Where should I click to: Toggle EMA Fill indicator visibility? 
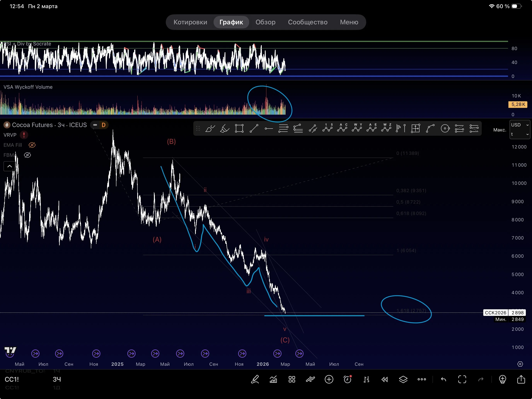pos(32,145)
